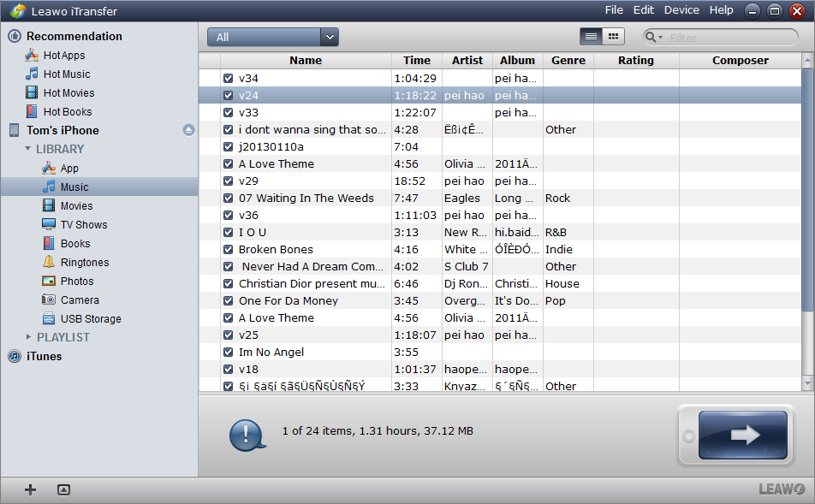Expand the PLAYLIST tree section
Image resolution: width=815 pixels, height=504 pixels.
coord(28,337)
